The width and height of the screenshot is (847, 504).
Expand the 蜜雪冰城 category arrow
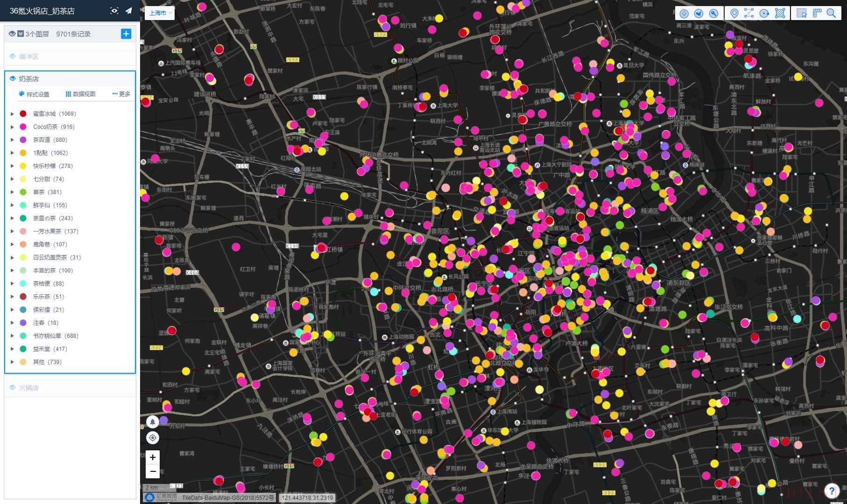pos(12,114)
